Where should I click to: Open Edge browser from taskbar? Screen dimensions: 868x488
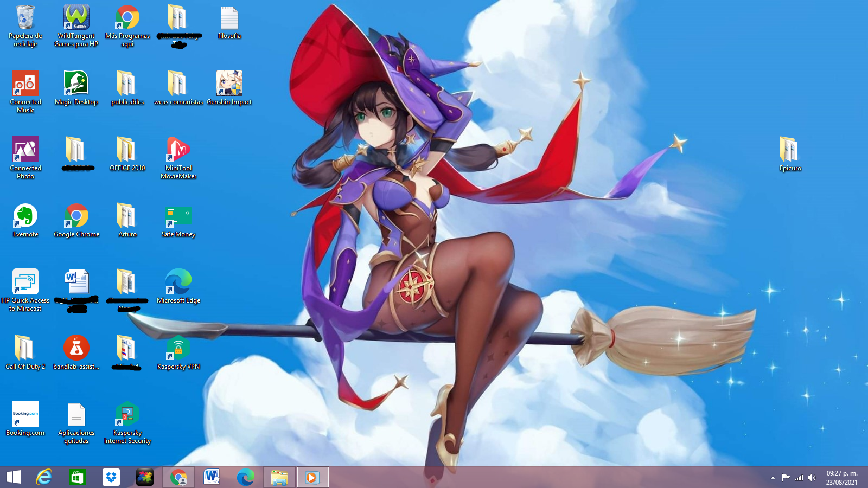[245, 477]
